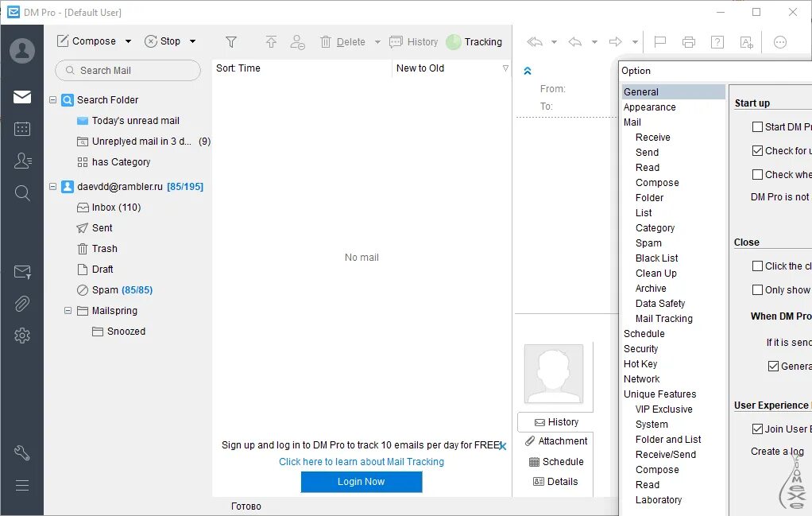Open the settings gear in sidebar
Image resolution: width=812 pixels, height=516 pixels.
point(22,336)
